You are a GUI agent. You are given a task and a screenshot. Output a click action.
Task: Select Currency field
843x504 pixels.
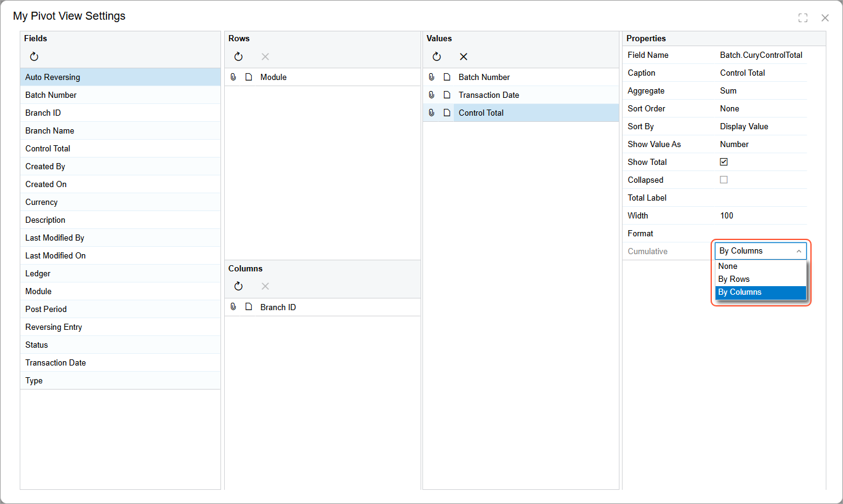(120, 202)
